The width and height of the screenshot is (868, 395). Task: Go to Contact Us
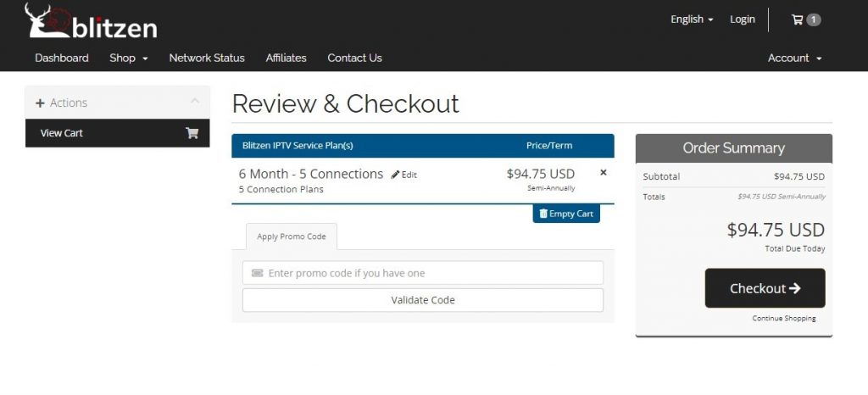pos(355,58)
